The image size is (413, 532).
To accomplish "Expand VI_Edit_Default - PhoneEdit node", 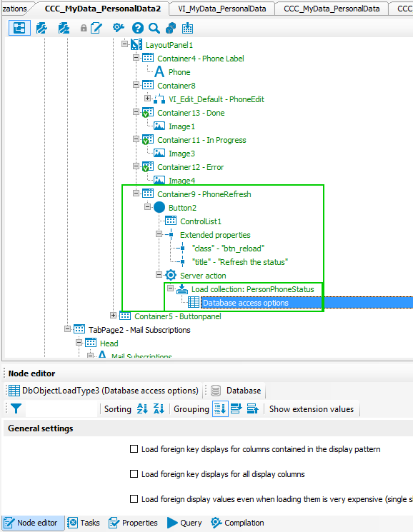I will tap(147, 99).
